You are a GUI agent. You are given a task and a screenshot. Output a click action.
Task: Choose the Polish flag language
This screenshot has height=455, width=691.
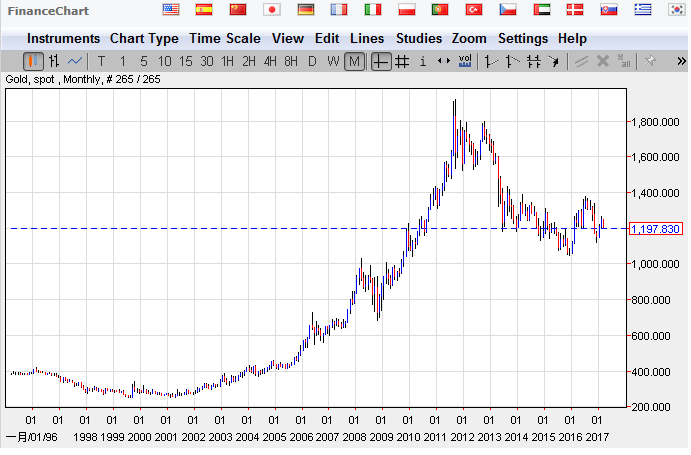(407, 9)
